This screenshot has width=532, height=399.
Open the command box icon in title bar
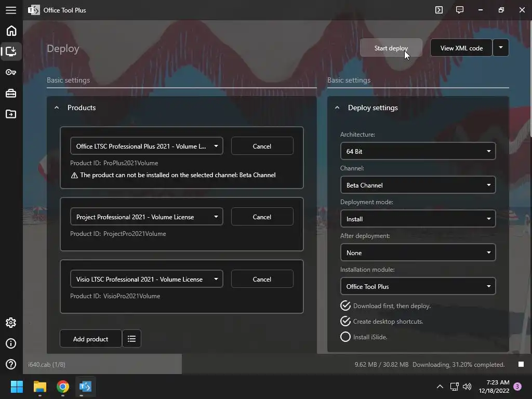pyautogui.click(x=439, y=10)
